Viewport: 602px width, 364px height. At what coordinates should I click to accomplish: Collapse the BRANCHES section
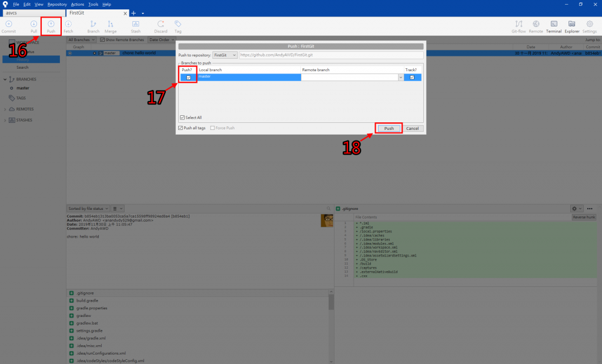pyautogui.click(x=5, y=79)
